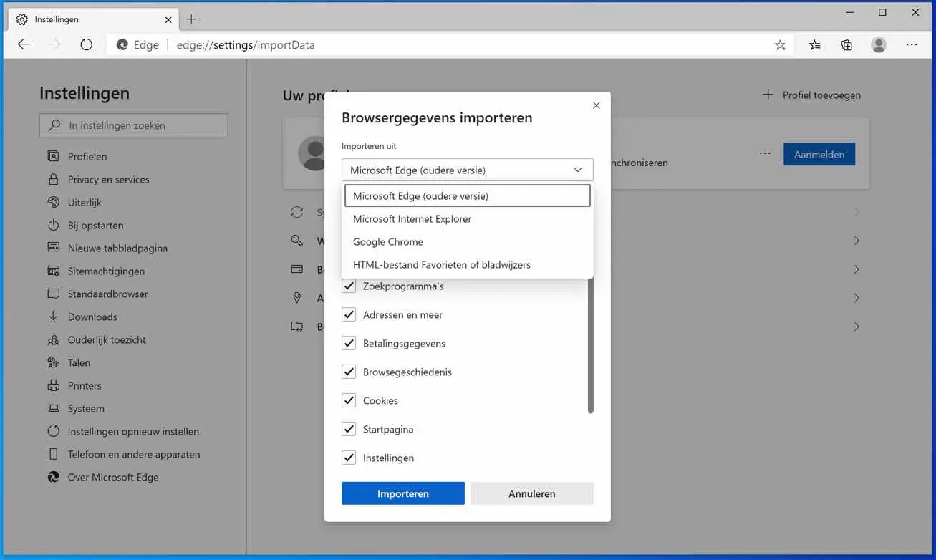Expand the first profile row chevron
Viewport: 936px width, 560px height.
tap(857, 212)
